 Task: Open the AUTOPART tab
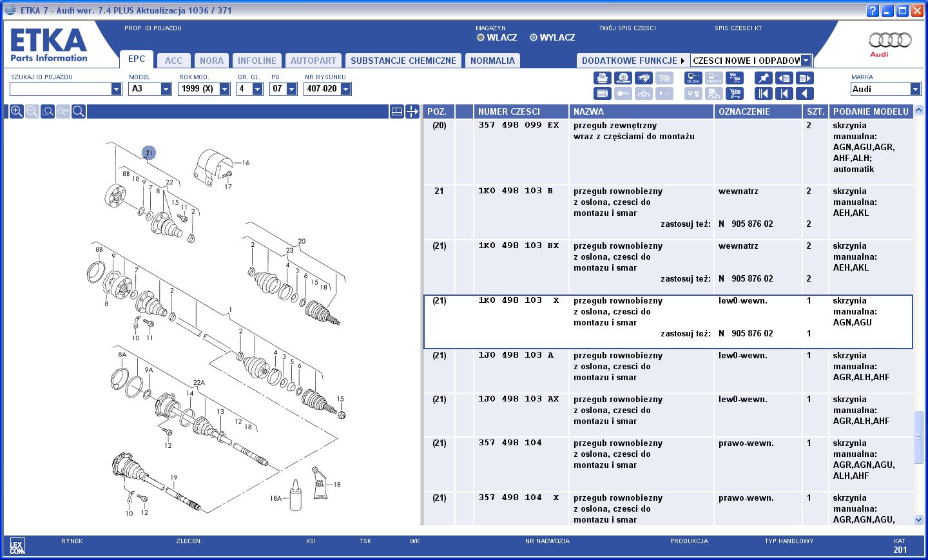point(313,61)
